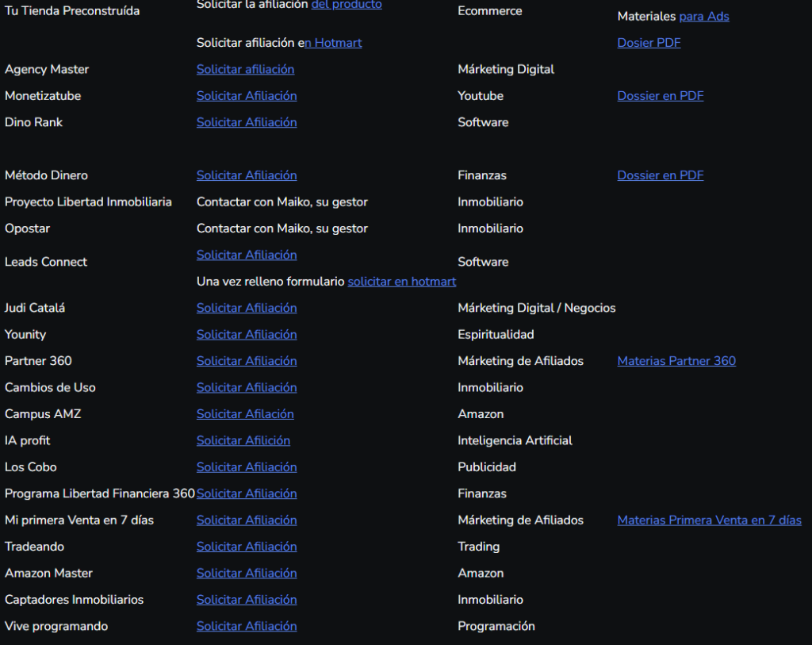
Task: Click Solicitar Afiliación in the Younity row
Action: pyautogui.click(x=247, y=335)
